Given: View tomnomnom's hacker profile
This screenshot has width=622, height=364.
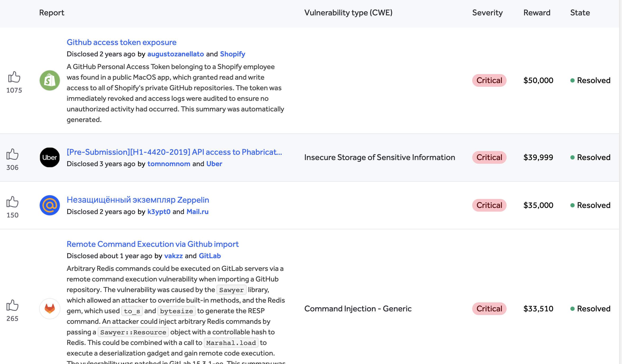Looking at the screenshot, I should pyautogui.click(x=169, y=164).
